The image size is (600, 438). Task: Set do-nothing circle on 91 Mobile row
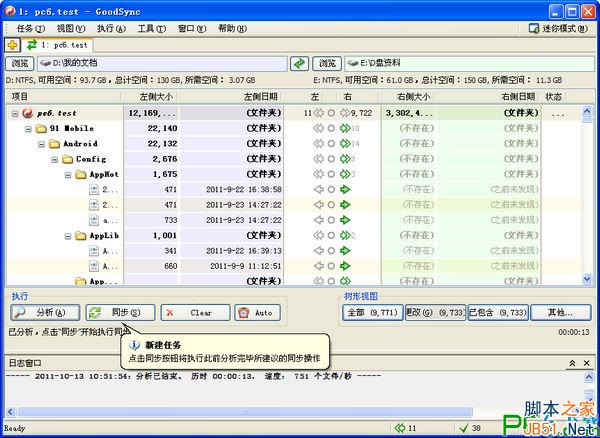[x=331, y=129]
